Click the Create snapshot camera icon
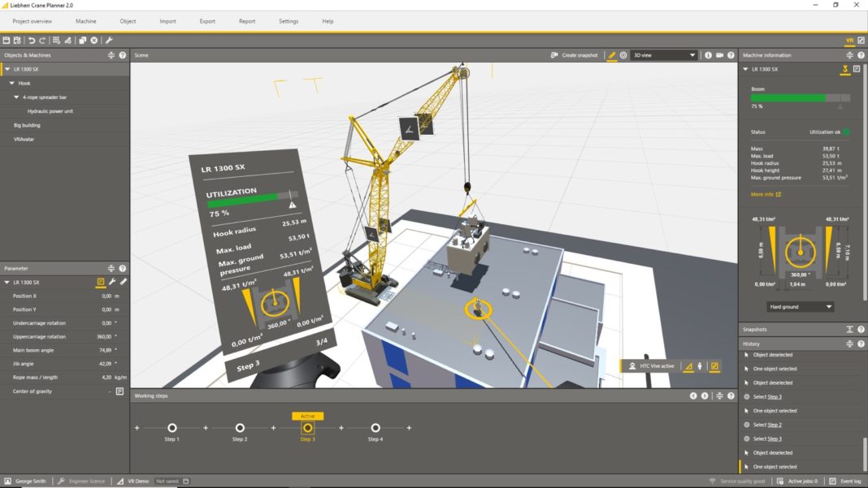This screenshot has width=868, height=488. pos(555,54)
